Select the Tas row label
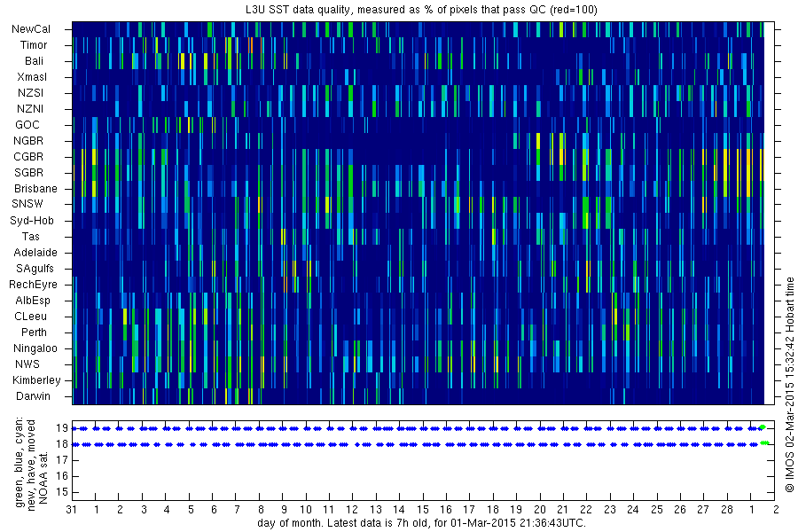 click(30, 236)
